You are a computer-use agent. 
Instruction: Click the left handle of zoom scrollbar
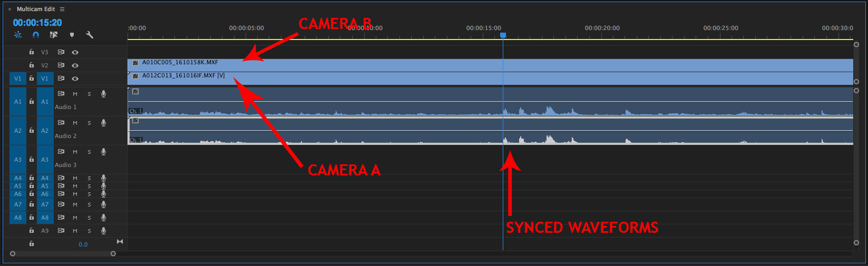13,254
